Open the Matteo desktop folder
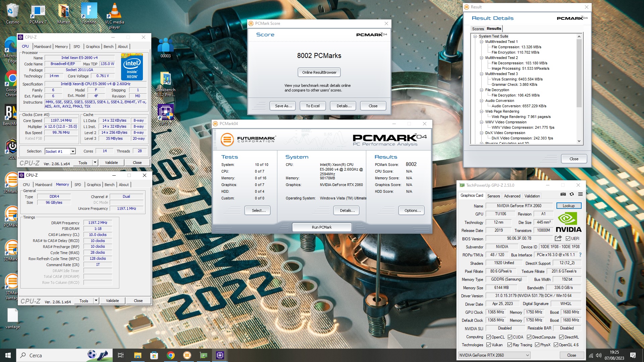 point(64,14)
